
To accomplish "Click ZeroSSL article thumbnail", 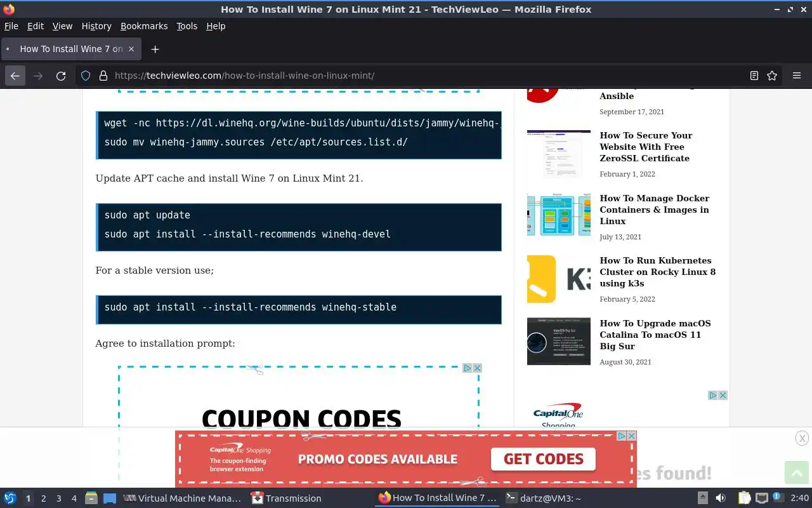I will click(558, 154).
